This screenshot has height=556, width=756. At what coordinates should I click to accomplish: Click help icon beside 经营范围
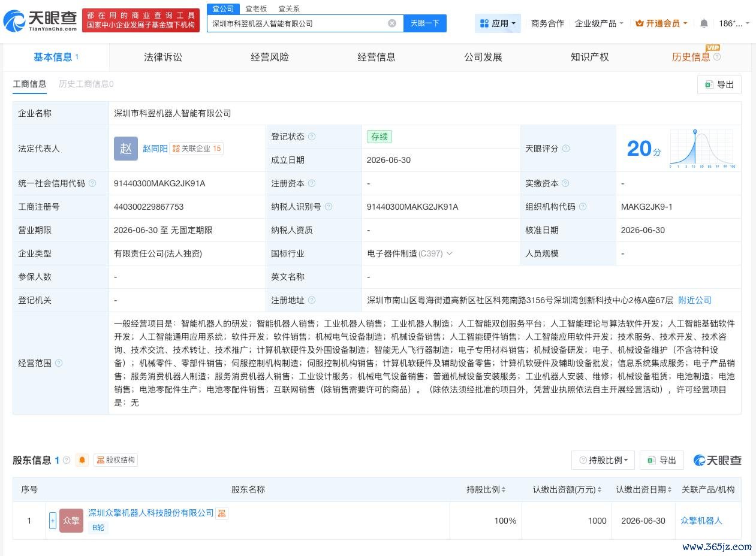click(59, 363)
